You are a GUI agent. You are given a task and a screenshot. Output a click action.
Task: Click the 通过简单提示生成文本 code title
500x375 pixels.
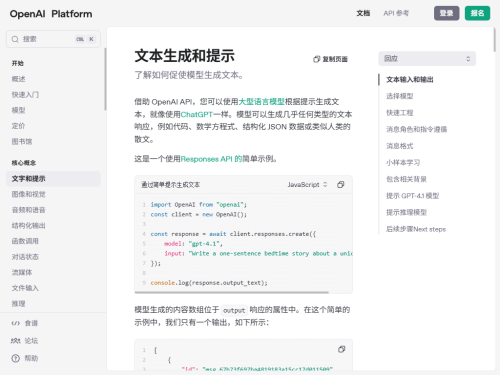(170, 185)
